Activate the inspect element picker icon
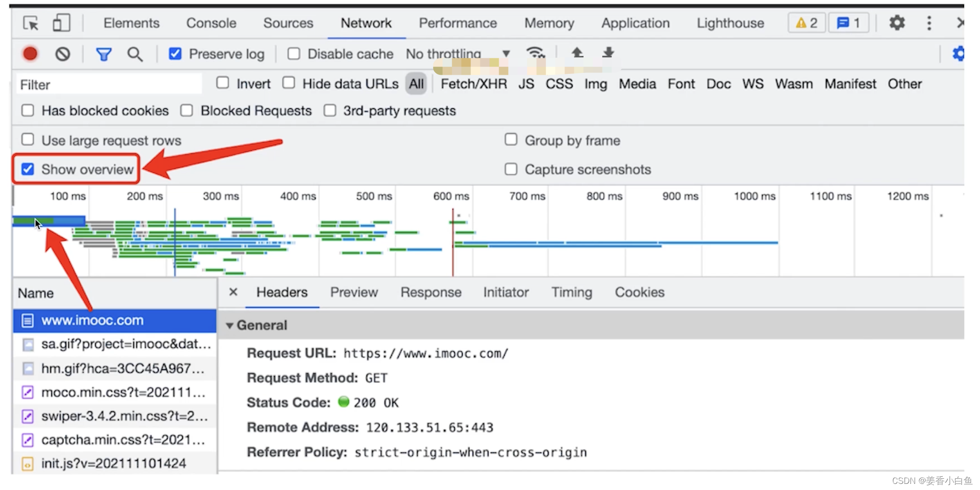Viewport: 980px width, 490px height. click(x=31, y=23)
